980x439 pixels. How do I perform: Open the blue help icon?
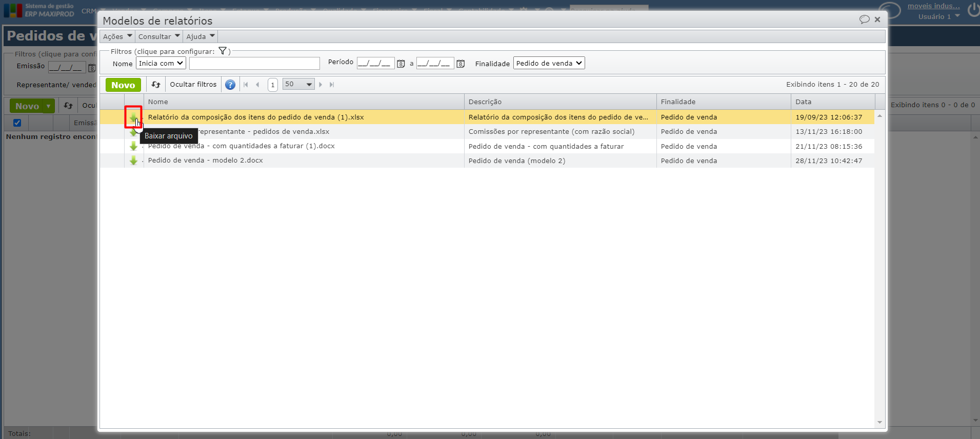pyautogui.click(x=230, y=85)
